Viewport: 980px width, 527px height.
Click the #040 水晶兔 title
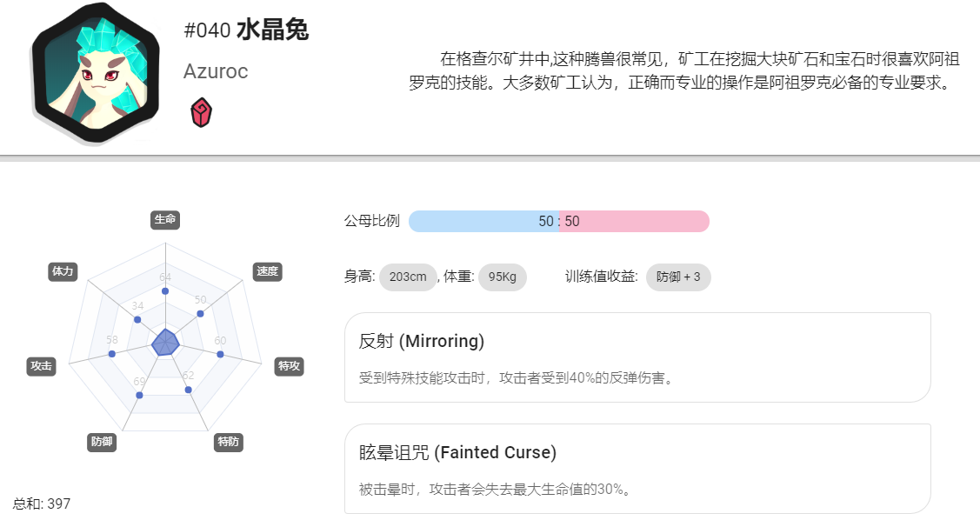[246, 30]
